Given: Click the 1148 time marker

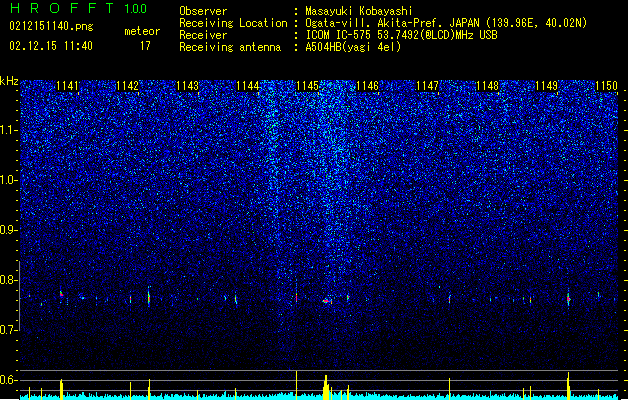Looking at the screenshot, I should pyautogui.click(x=487, y=86).
